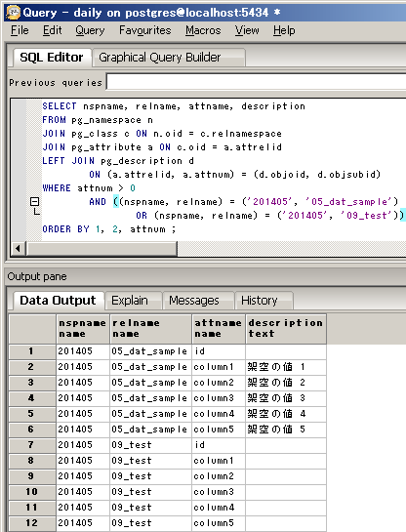Screen dimensions: 406x532
Task: Select the relname column header
Action: [150, 328]
